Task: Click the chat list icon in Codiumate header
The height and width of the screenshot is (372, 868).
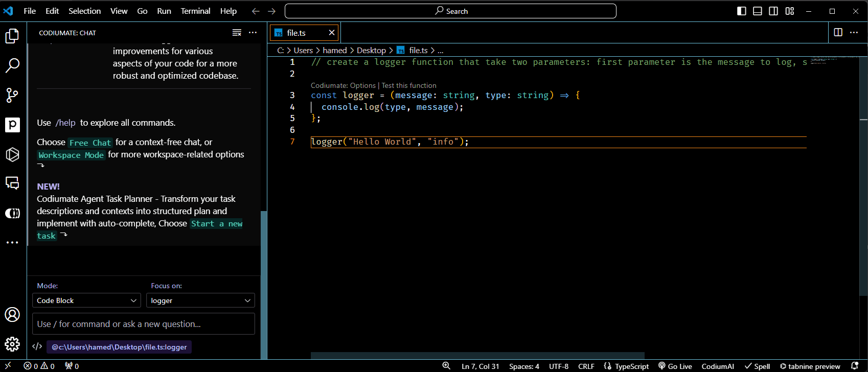Action: (237, 33)
